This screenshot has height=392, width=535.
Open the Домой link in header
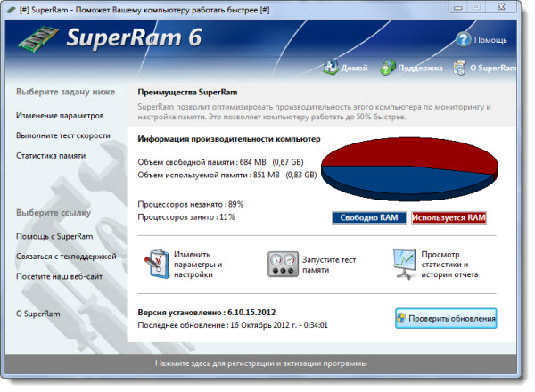pos(355,69)
